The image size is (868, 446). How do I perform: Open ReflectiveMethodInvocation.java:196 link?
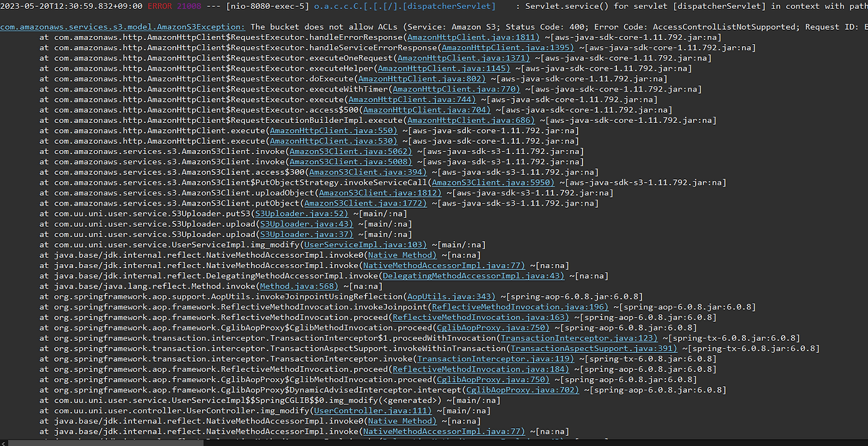click(x=519, y=307)
